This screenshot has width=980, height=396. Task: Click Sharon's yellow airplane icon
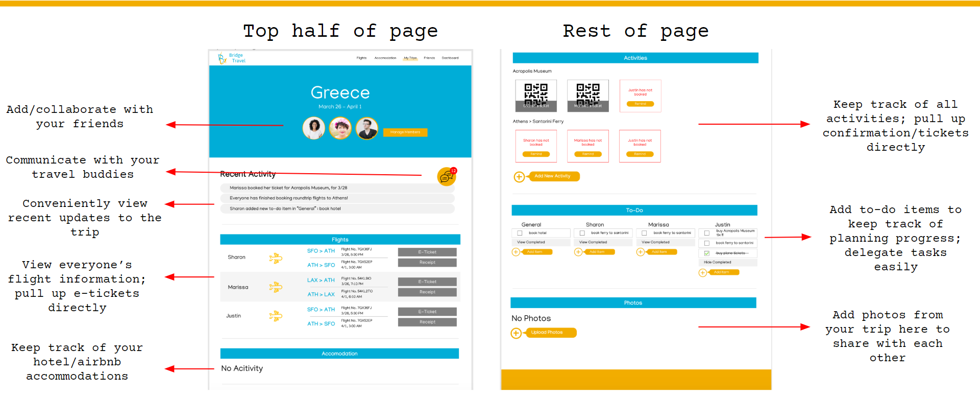(x=276, y=258)
